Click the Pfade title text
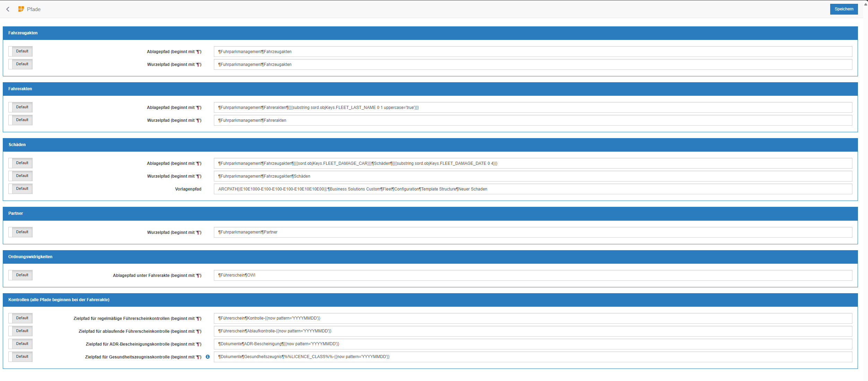Image resolution: width=868 pixels, height=381 pixels. pos(34,9)
